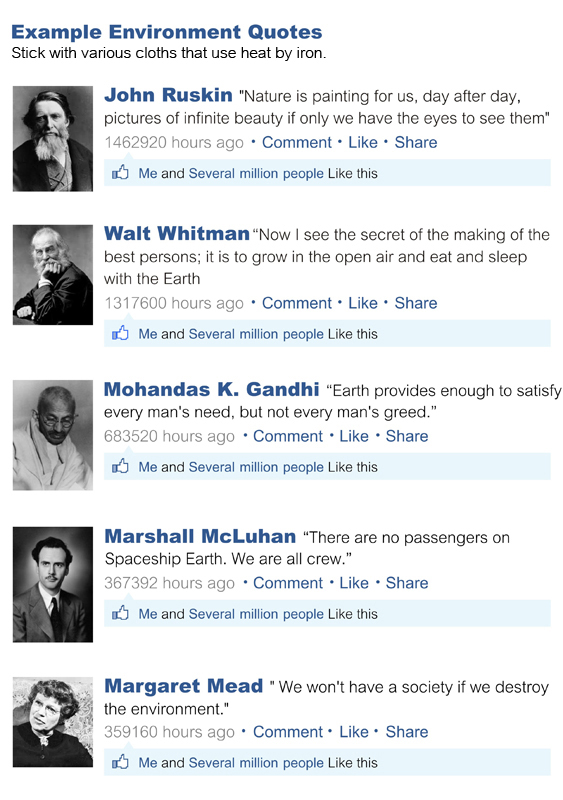563x800 pixels.
Task: Click thumbs-up icon under John Ruskin quote
Action: 120,173
